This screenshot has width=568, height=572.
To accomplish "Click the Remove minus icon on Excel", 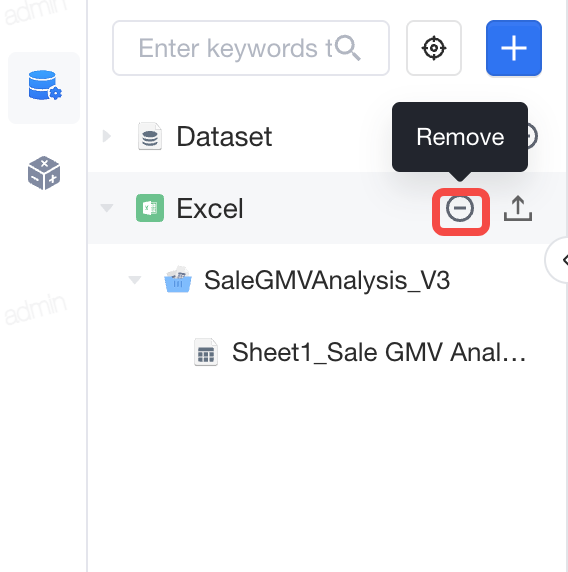I will (460, 208).
